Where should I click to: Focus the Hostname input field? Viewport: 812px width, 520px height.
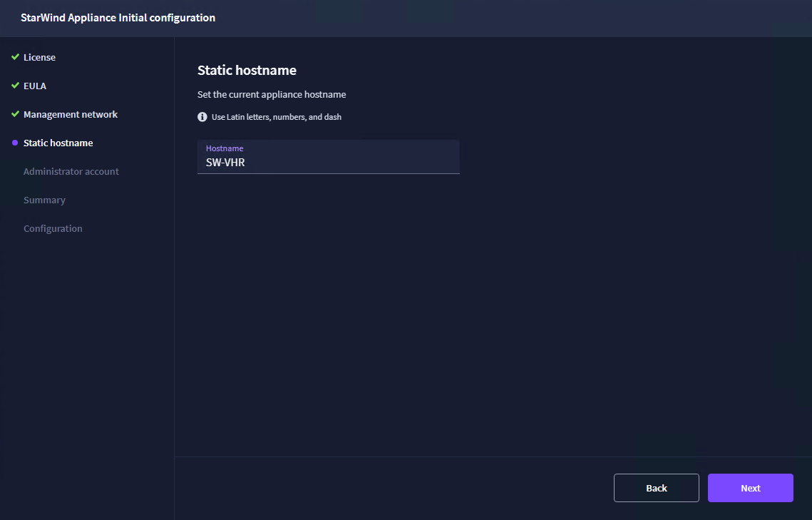pos(329,157)
